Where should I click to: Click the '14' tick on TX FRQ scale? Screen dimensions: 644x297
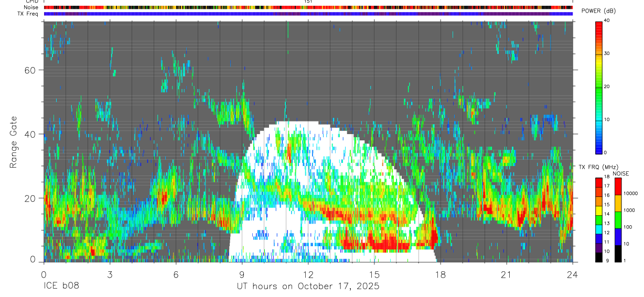pos(607,214)
